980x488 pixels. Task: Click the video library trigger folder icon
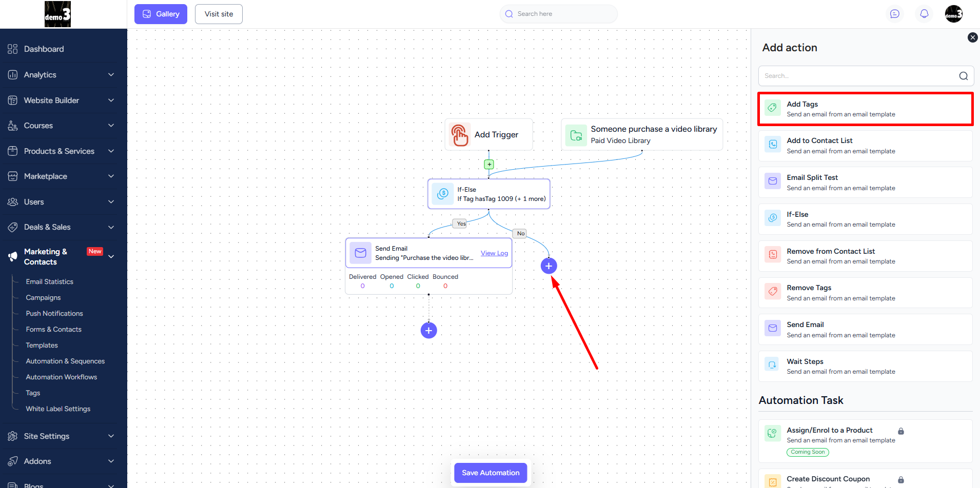coord(576,135)
